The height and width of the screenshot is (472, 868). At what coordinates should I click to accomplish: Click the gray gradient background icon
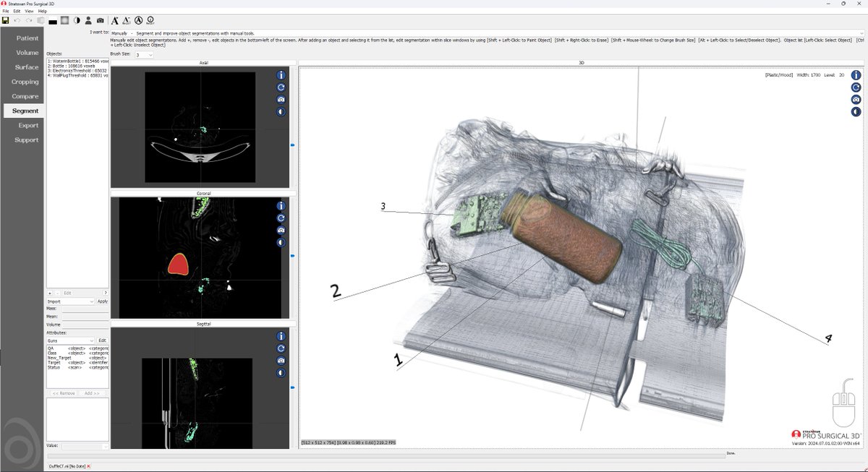pyautogui.click(x=64, y=20)
